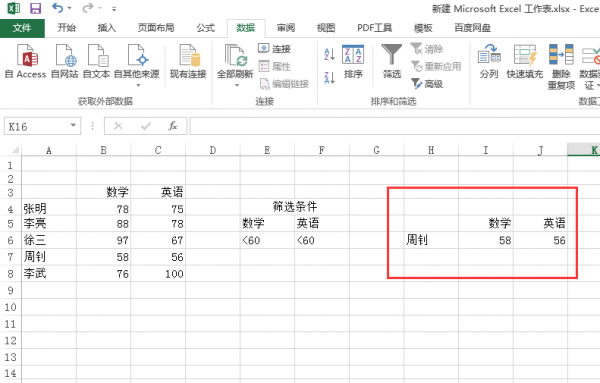600x383 pixels.
Task: Click the <60 criterion under 英语 in column F
Action: (x=322, y=240)
